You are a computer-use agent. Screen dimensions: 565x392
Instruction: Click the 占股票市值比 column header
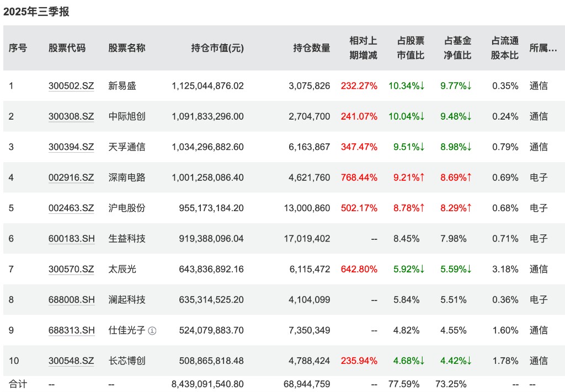(x=411, y=48)
